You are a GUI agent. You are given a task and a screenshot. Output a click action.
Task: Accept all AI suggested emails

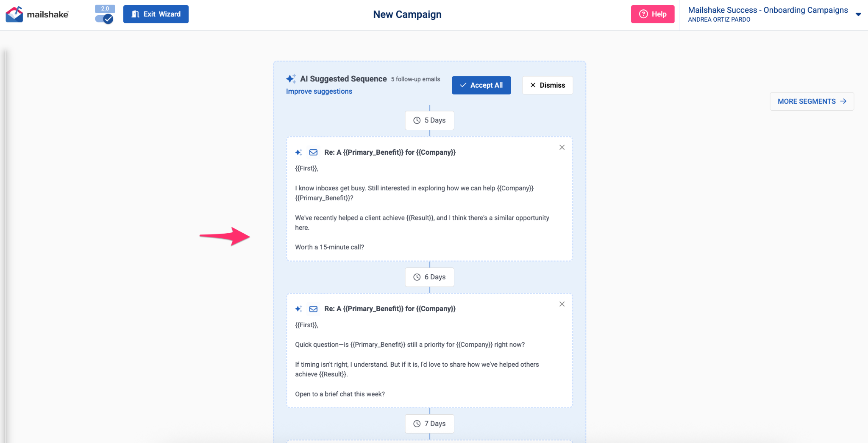coord(481,85)
